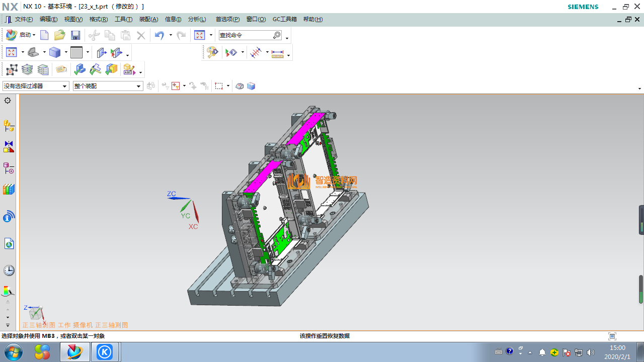Open the History clock panel
The width and height of the screenshot is (644, 362).
tap(9, 270)
